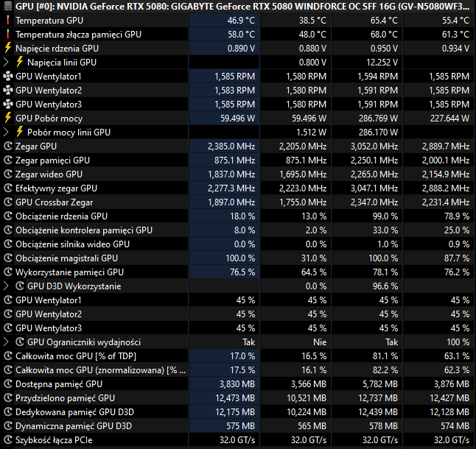Click the lightning icon beside GPU Pobór mocy

click(x=8, y=118)
